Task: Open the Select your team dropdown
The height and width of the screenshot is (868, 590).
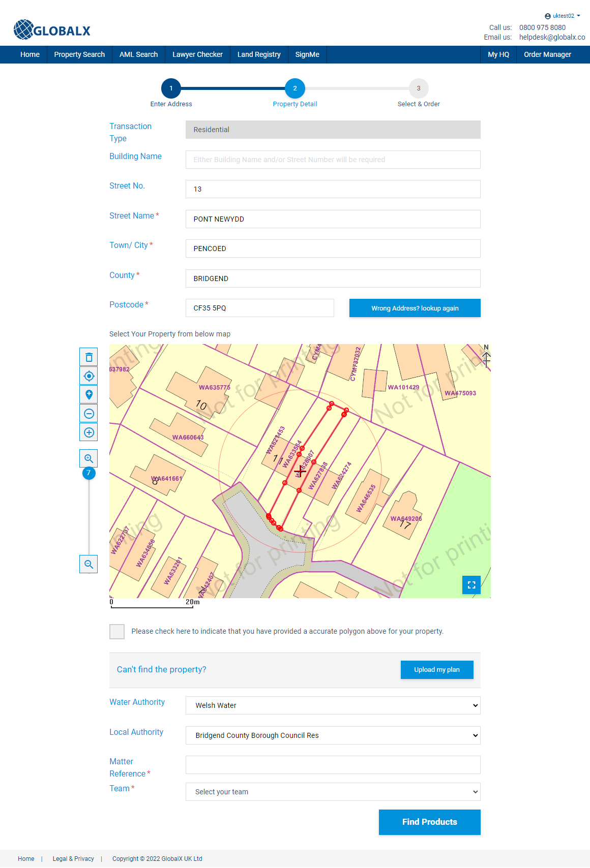Action: coord(333,792)
